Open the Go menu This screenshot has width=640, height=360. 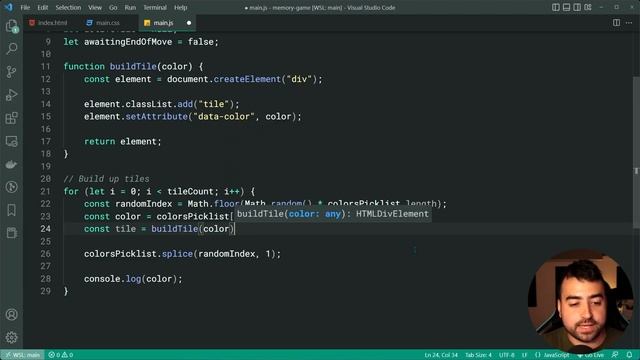click(x=113, y=7)
